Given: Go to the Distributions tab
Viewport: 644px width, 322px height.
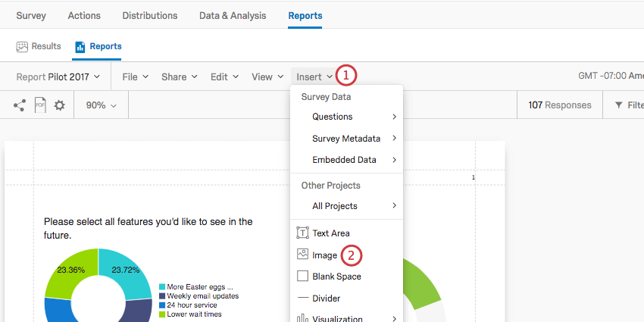Looking at the screenshot, I should tap(150, 16).
